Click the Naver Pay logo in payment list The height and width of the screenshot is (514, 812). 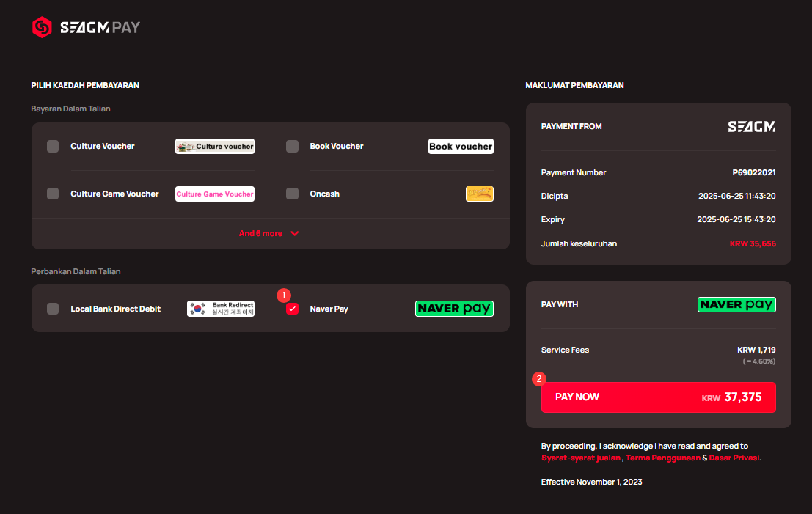(x=454, y=309)
